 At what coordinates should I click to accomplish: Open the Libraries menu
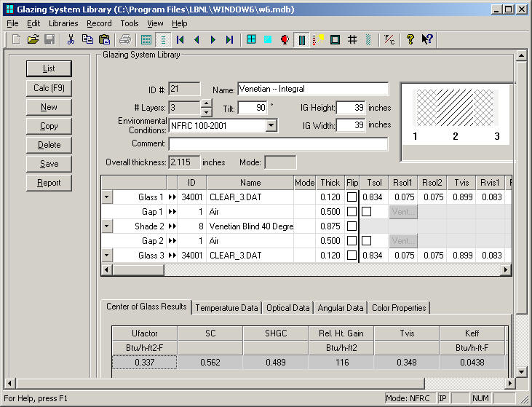click(63, 23)
